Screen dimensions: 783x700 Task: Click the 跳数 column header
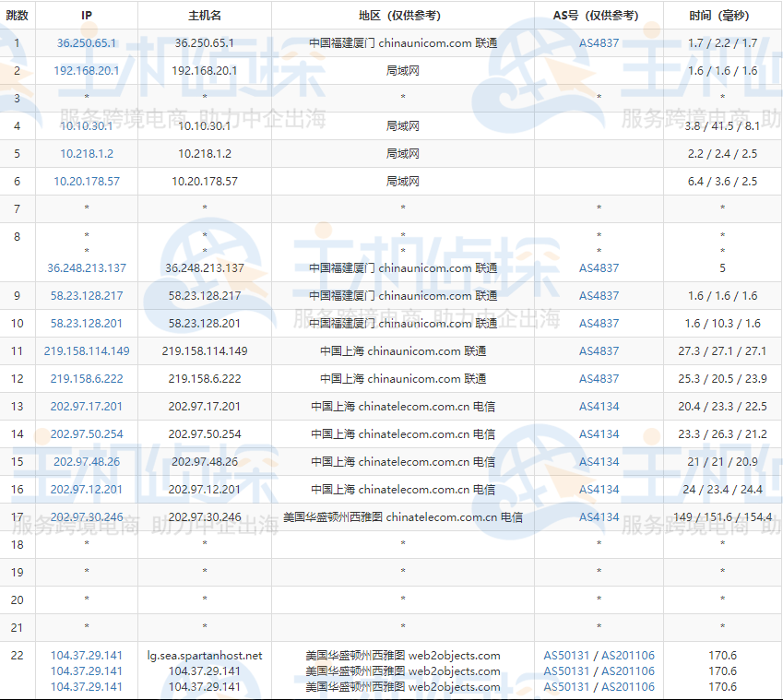(17, 15)
